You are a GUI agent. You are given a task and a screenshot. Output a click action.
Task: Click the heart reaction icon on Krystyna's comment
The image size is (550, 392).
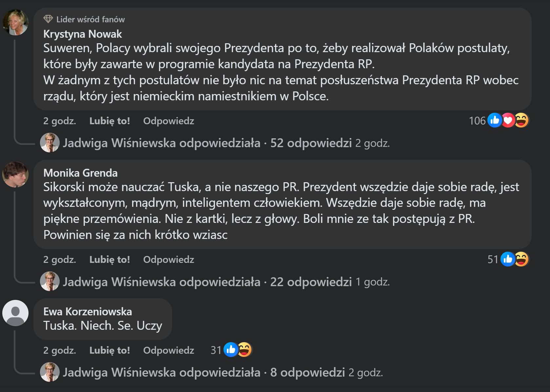click(508, 120)
